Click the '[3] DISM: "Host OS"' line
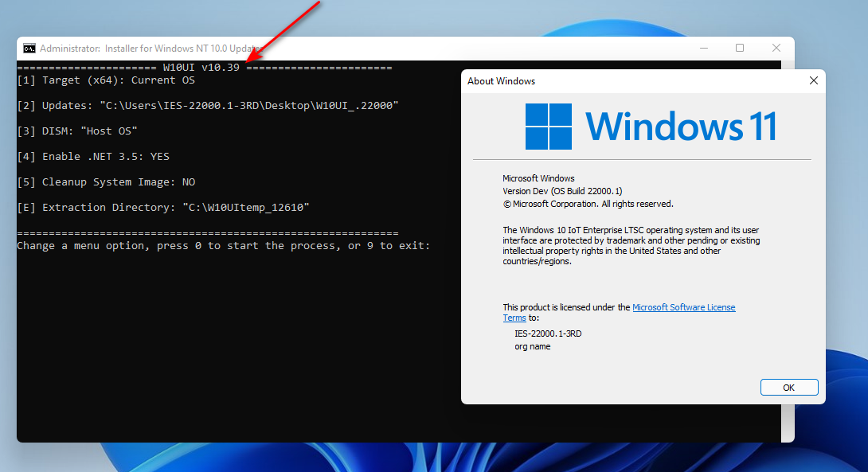868x472 pixels. click(77, 131)
